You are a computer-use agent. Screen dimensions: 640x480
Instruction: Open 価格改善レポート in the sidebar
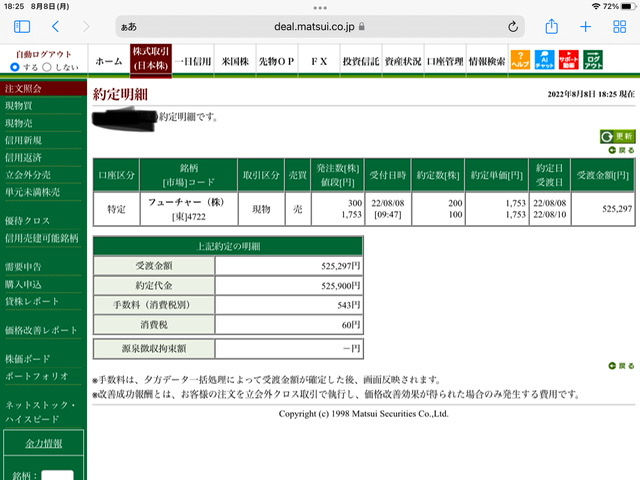[43, 330]
